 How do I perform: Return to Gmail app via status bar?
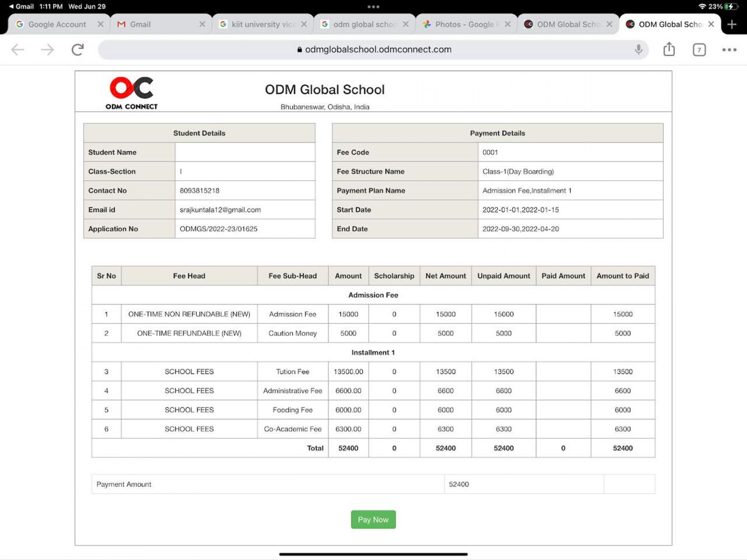pos(21,6)
